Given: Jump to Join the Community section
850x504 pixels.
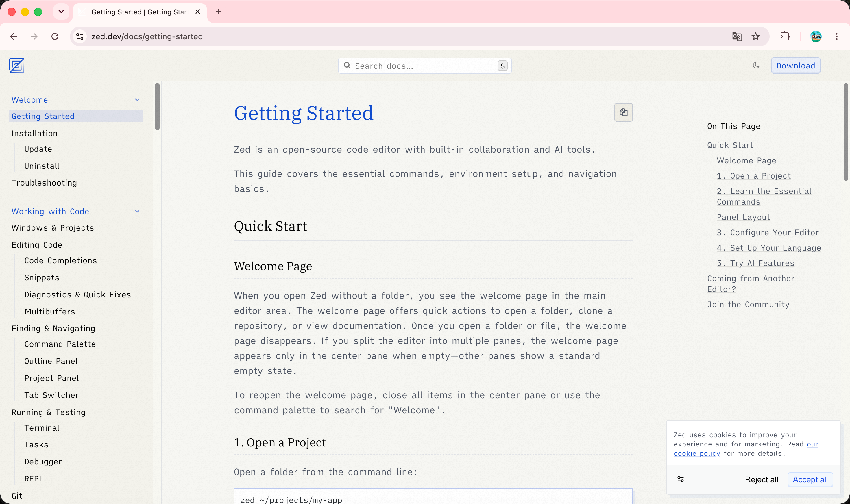Looking at the screenshot, I should pyautogui.click(x=748, y=304).
